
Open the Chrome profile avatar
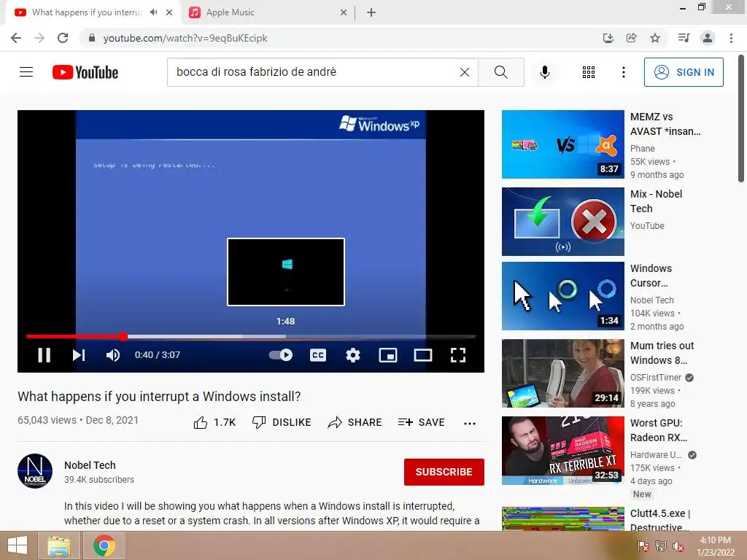[x=708, y=38]
